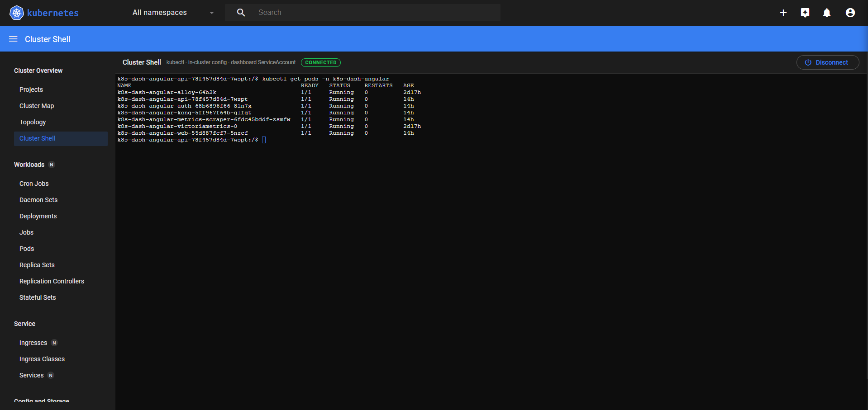Image resolution: width=868 pixels, height=410 pixels.
Task: Open the Services sidebar entry
Action: tap(32, 375)
